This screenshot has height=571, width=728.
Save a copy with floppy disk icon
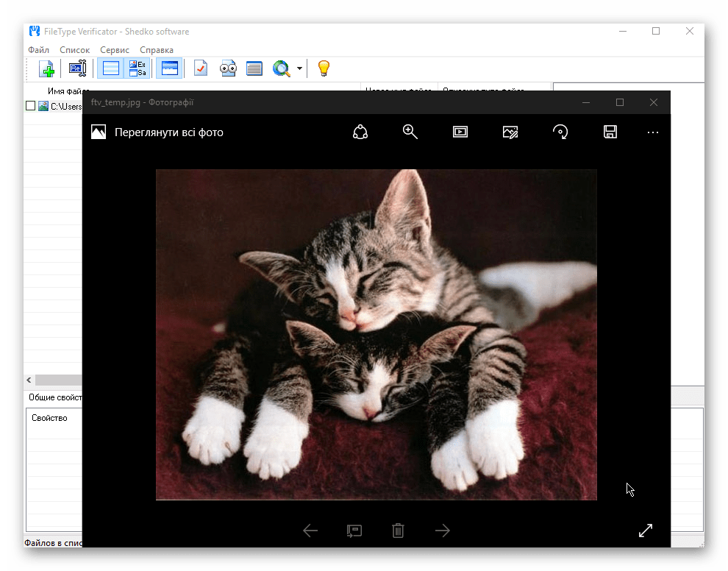[610, 132]
